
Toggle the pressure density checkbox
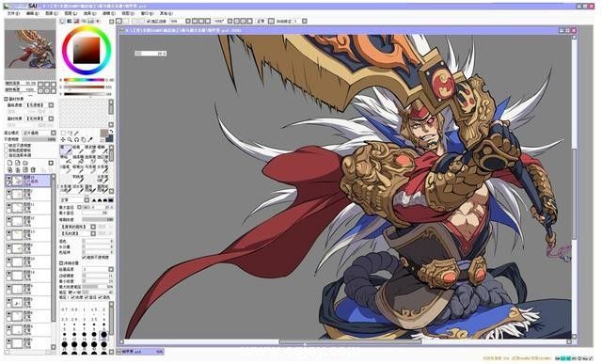(73, 297)
